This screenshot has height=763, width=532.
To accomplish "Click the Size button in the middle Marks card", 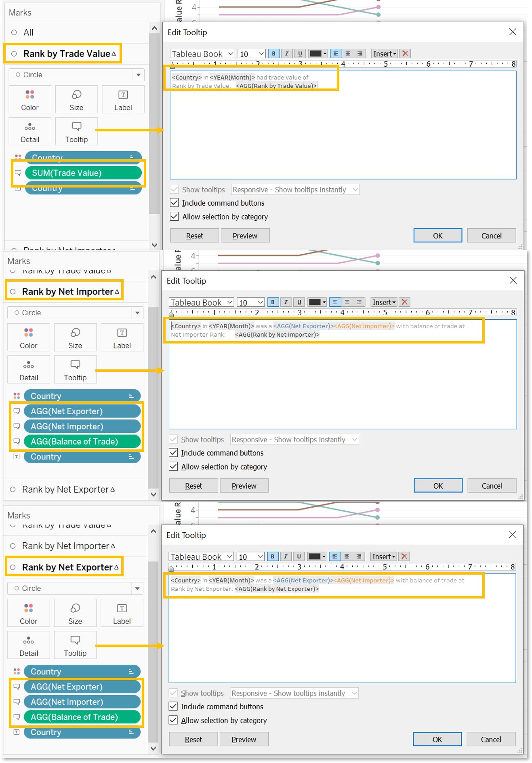I will (75, 337).
